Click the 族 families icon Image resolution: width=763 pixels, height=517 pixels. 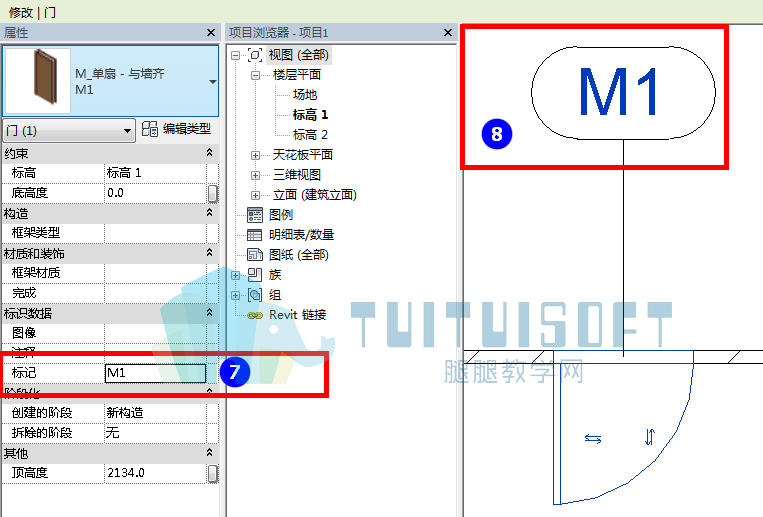(x=255, y=275)
